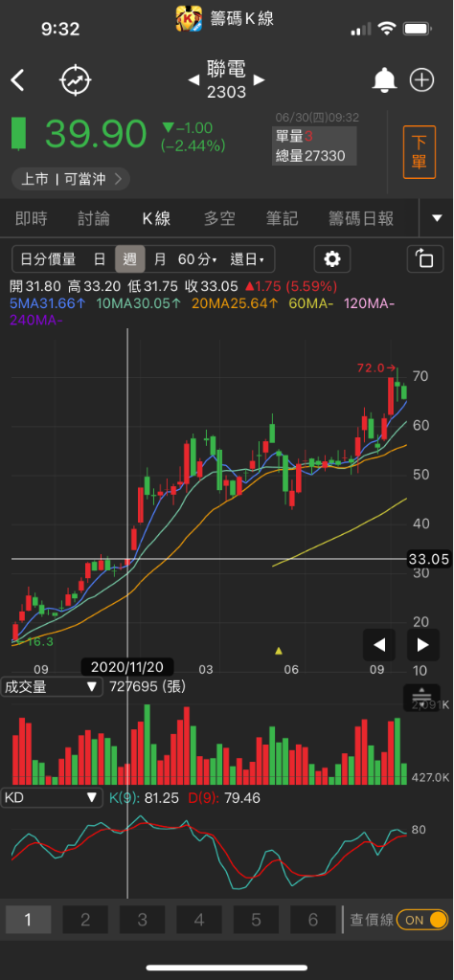The image size is (454, 980).
Task: Open 60分 minute interval dropdown
Action: (197, 258)
